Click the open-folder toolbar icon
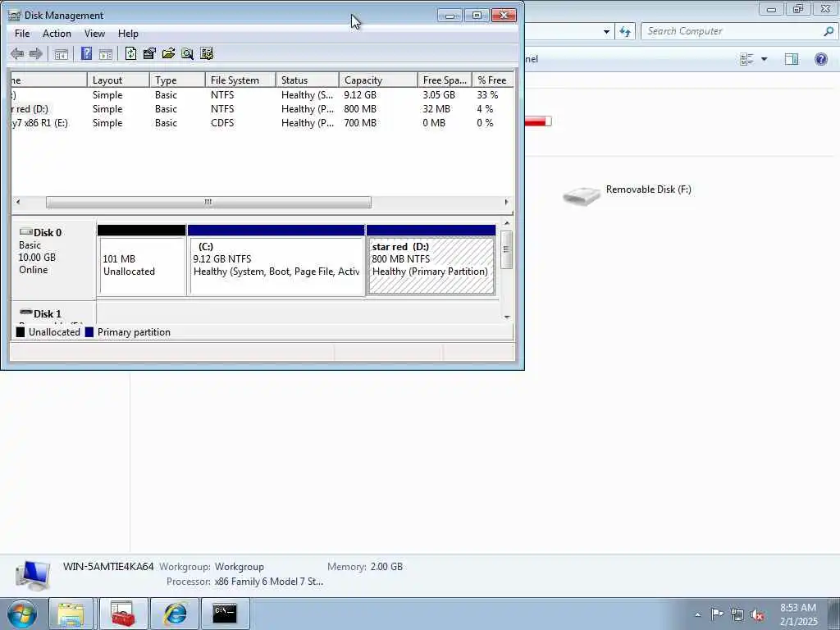 [x=168, y=53]
